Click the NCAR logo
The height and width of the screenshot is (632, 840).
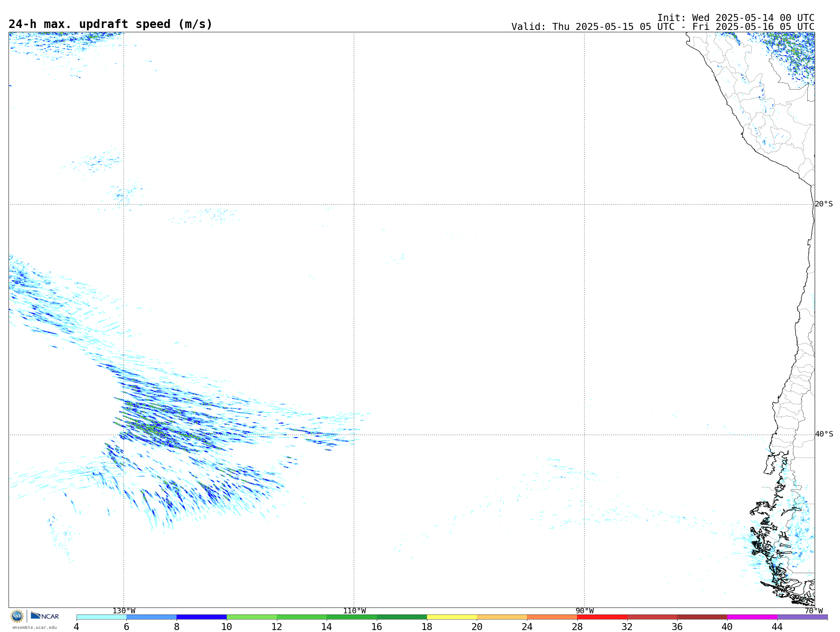click(x=45, y=616)
